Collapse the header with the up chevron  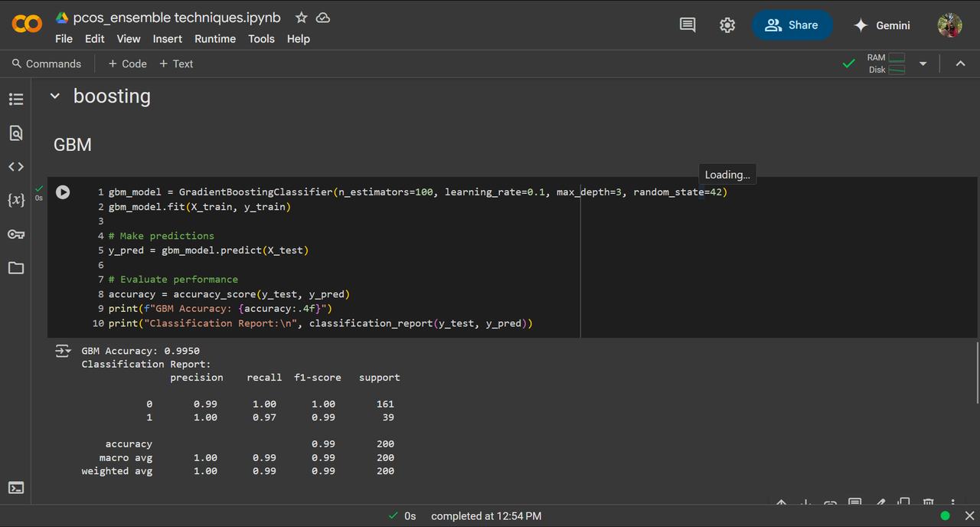click(960, 64)
